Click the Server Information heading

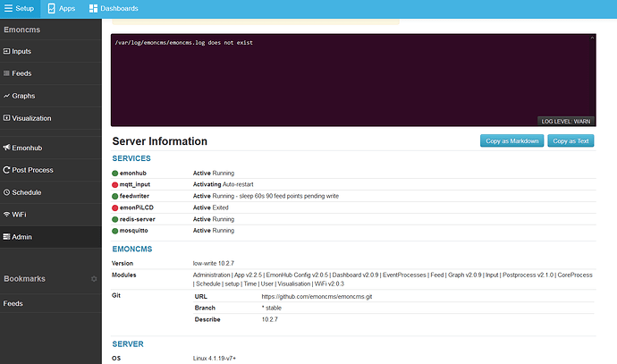tap(160, 141)
